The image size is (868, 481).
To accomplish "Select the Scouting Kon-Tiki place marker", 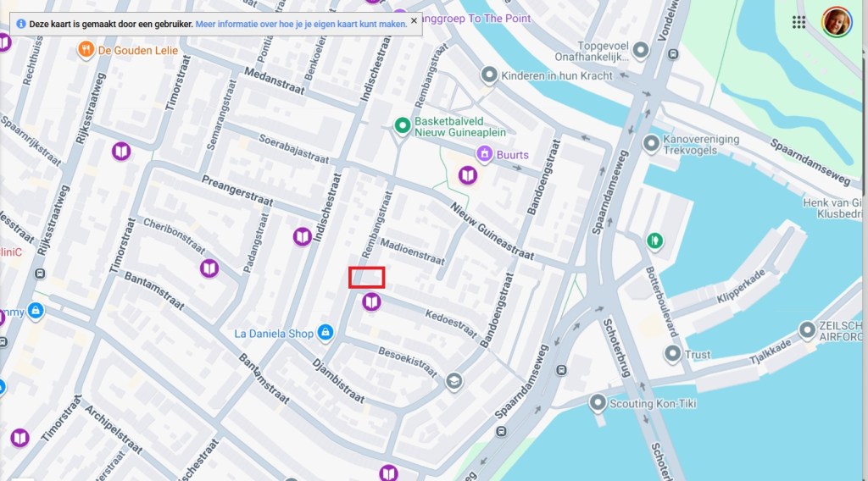I will click(x=598, y=403).
